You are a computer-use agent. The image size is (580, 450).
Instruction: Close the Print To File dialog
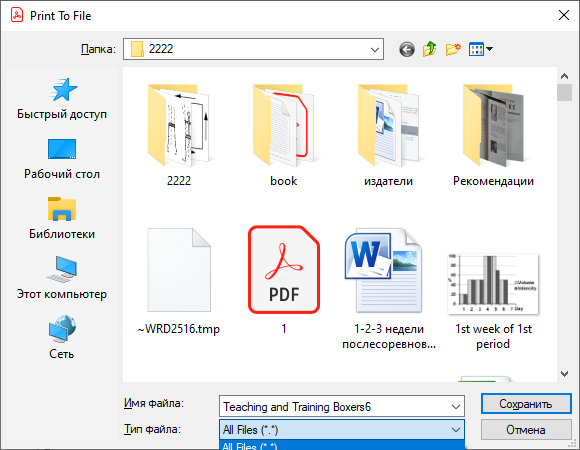tap(564, 15)
